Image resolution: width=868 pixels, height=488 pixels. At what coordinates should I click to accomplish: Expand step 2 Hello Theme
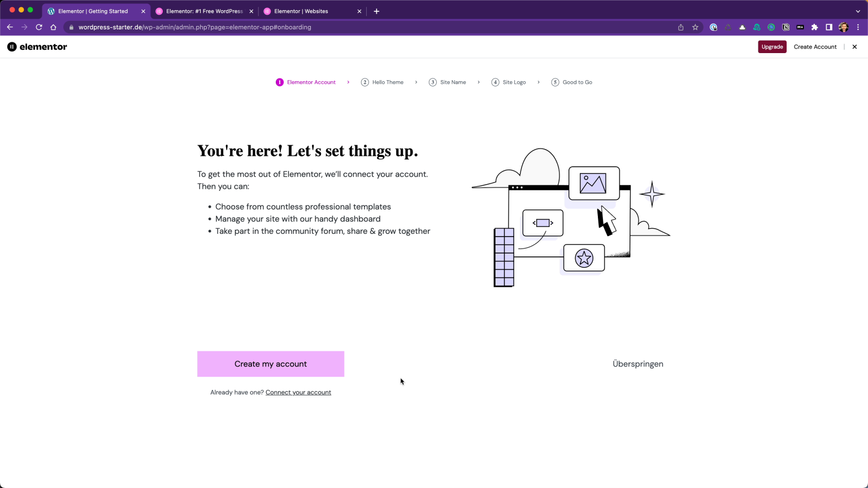coord(383,82)
